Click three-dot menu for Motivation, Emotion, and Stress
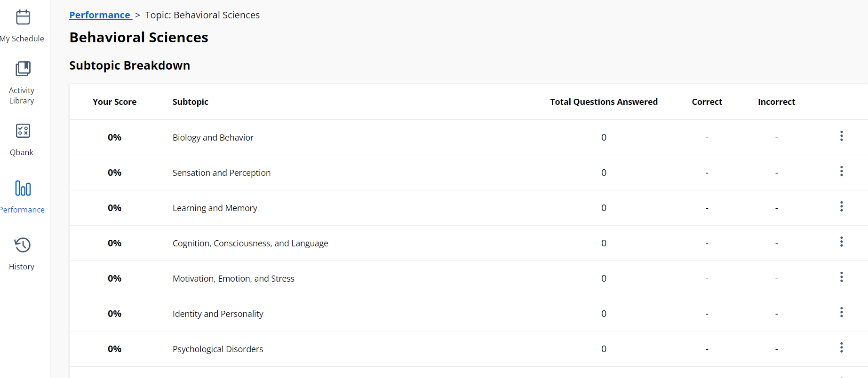Viewport: 868px width, 378px height. pyautogui.click(x=841, y=277)
